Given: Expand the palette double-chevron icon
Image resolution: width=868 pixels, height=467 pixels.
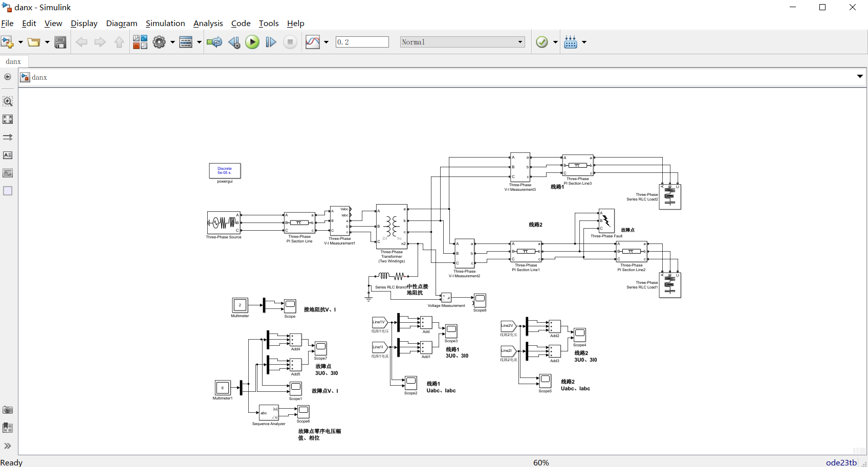Looking at the screenshot, I should [x=8, y=446].
